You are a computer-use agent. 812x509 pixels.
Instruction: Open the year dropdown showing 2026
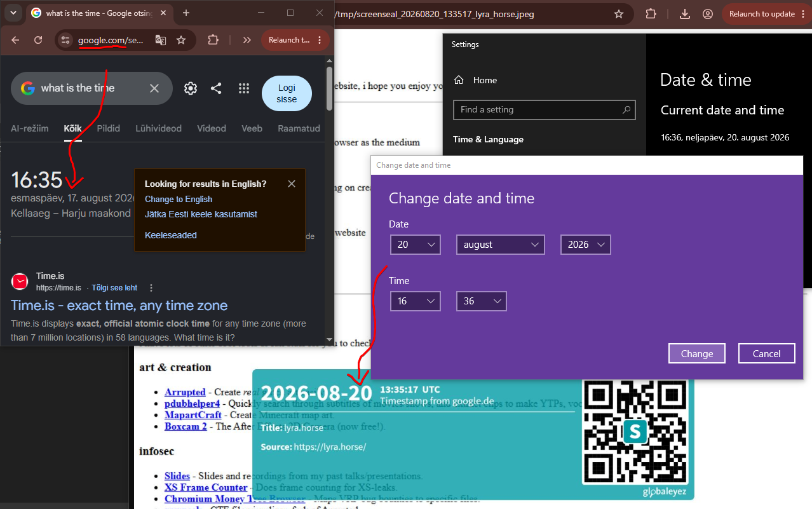click(585, 245)
